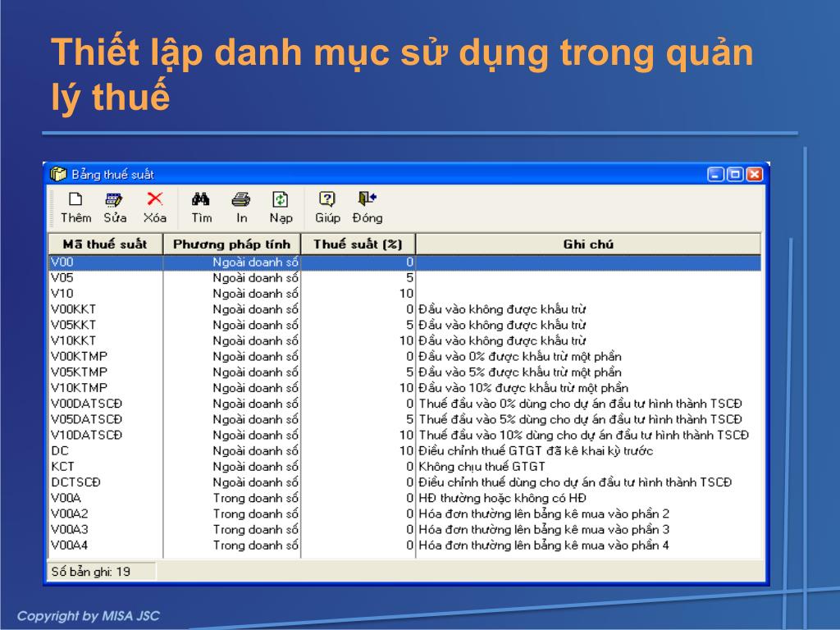Click the Xóa (delete) red X icon
Viewport: 840px width, 630px height.
point(155,199)
